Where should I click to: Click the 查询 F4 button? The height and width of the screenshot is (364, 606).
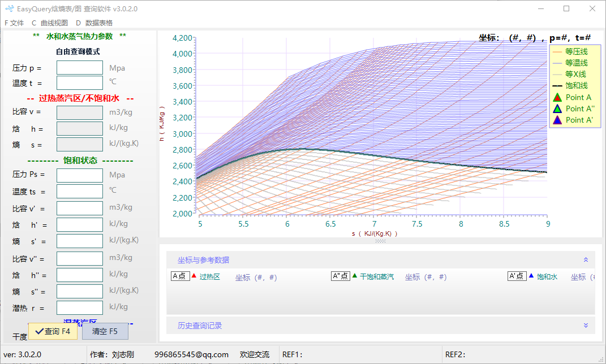coord(53,331)
